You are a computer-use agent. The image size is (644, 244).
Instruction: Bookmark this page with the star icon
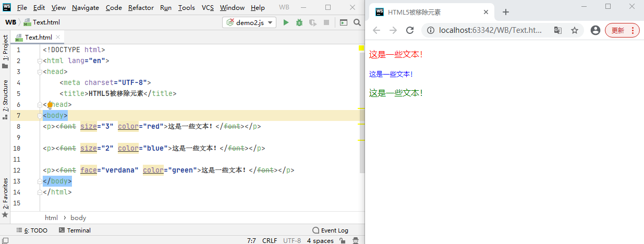pos(574,30)
